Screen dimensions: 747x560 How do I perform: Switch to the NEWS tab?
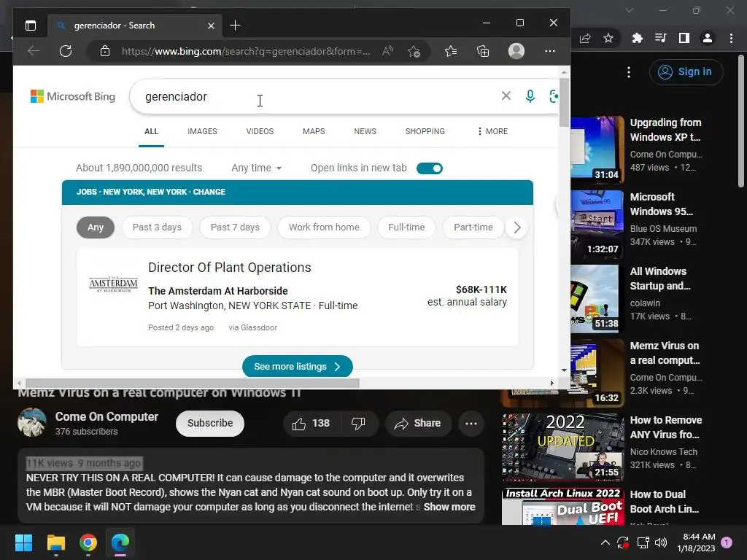[x=365, y=131]
